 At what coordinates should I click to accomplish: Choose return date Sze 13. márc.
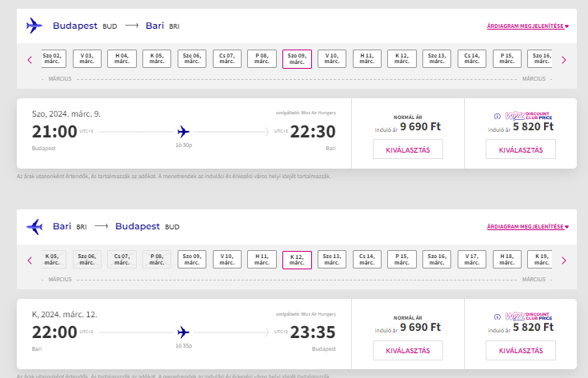pyautogui.click(x=332, y=260)
